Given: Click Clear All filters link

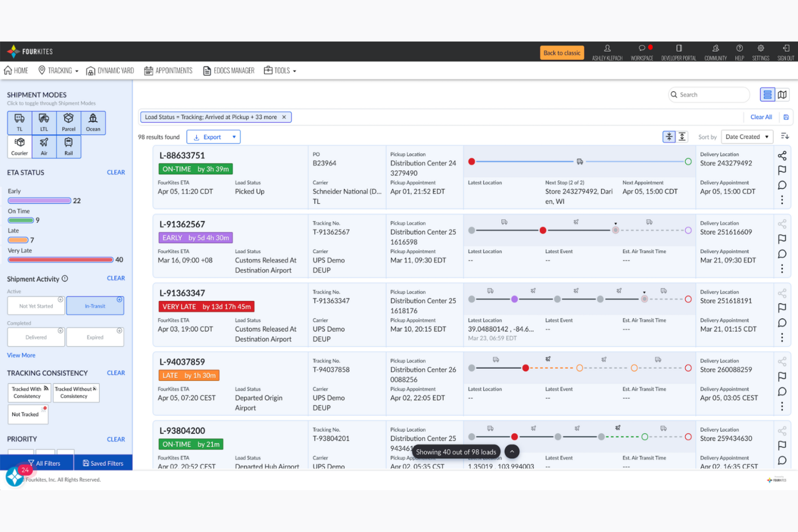Looking at the screenshot, I should (761, 117).
